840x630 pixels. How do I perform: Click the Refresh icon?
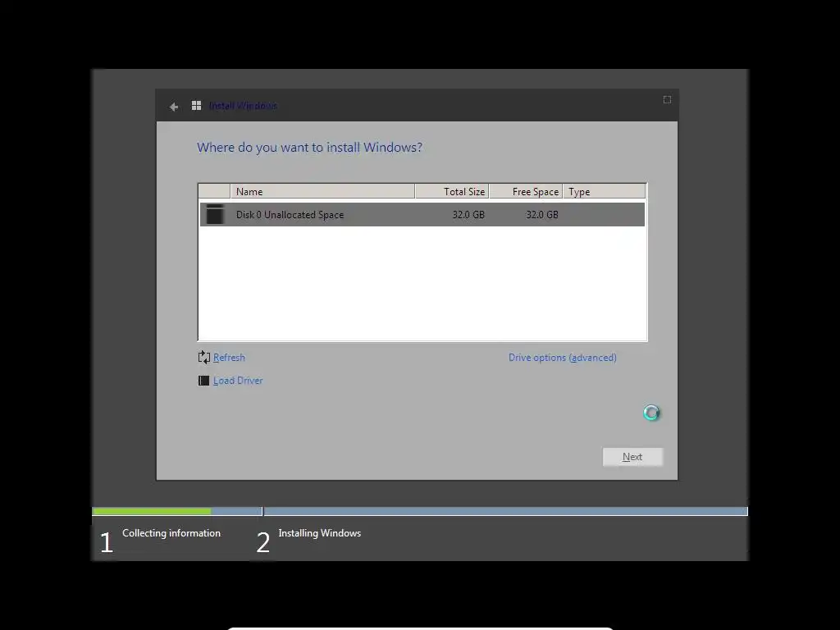pos(204,357)
